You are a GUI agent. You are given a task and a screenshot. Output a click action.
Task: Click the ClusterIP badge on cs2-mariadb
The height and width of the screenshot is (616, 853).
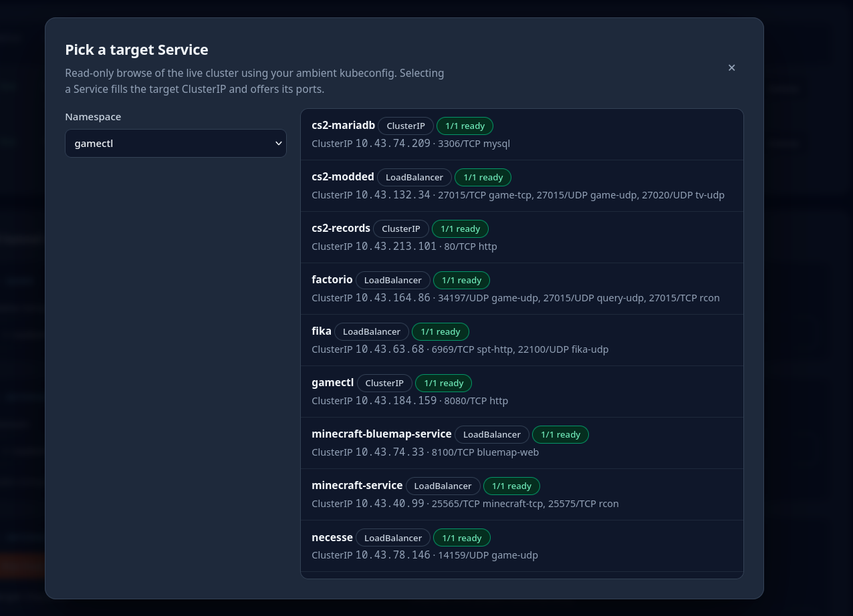tap(406, 126)
